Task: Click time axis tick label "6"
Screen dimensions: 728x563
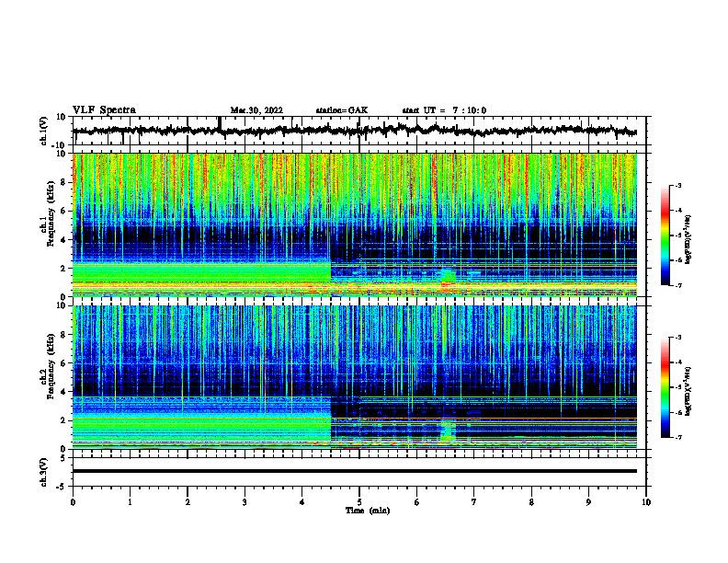Action: coord(417,502)
